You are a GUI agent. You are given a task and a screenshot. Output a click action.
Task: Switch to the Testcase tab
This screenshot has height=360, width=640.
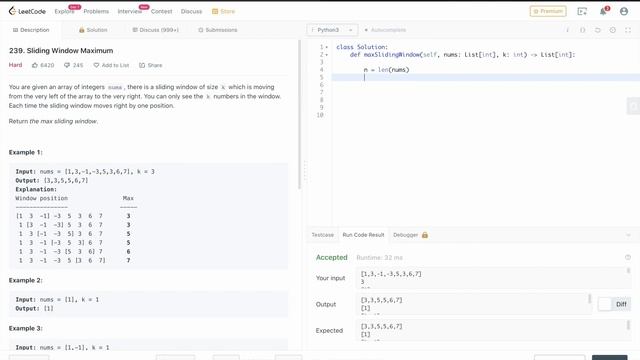pyautogui.click(x=322, y=235)
